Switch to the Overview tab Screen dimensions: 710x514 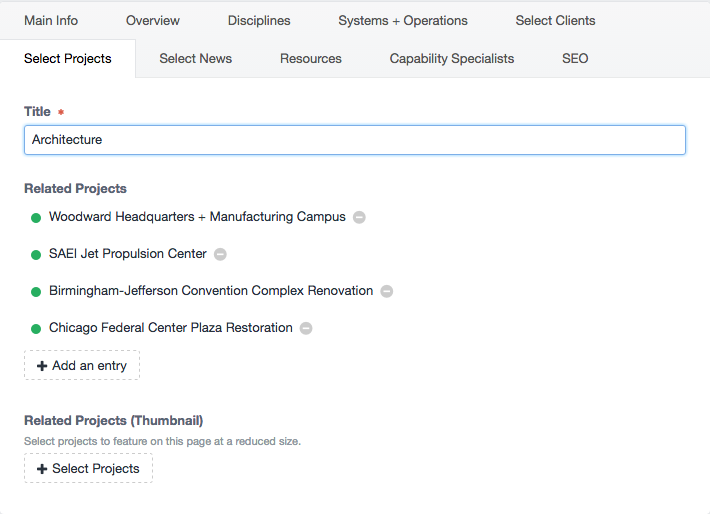[153, 20]
